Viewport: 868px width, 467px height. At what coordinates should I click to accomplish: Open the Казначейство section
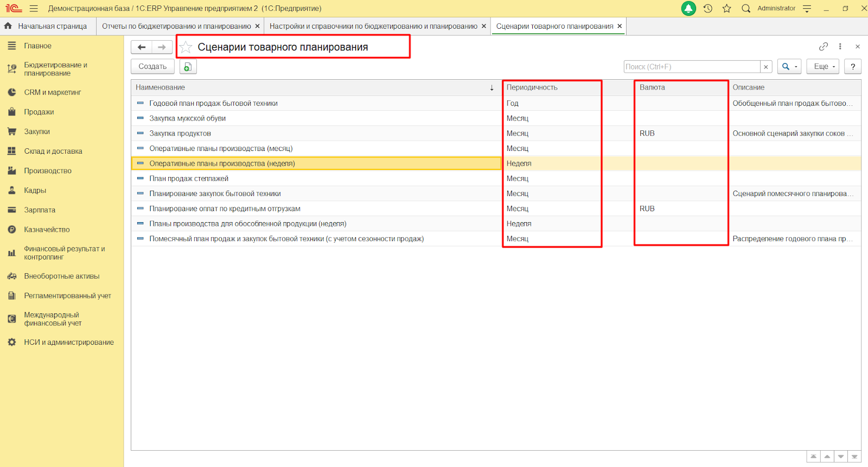coord(47,229)
